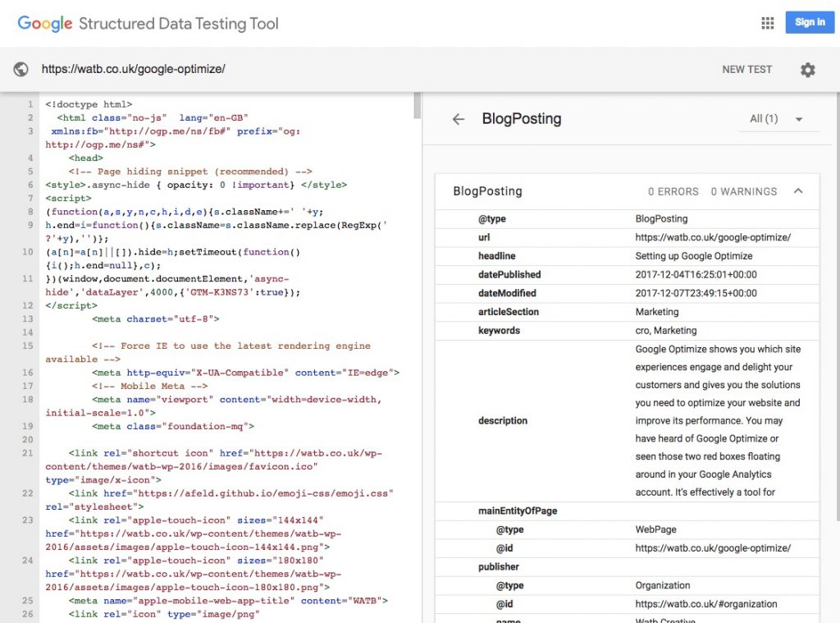Click the url value watb.co.uk/google-optimize/
Viewport: 840px width, 623px height.
712,237
